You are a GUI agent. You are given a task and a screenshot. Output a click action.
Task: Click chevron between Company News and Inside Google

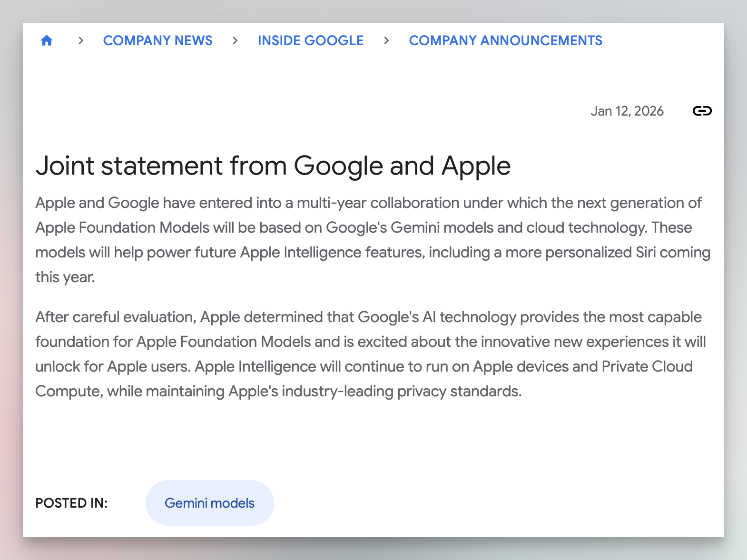(x=235, y=41)
